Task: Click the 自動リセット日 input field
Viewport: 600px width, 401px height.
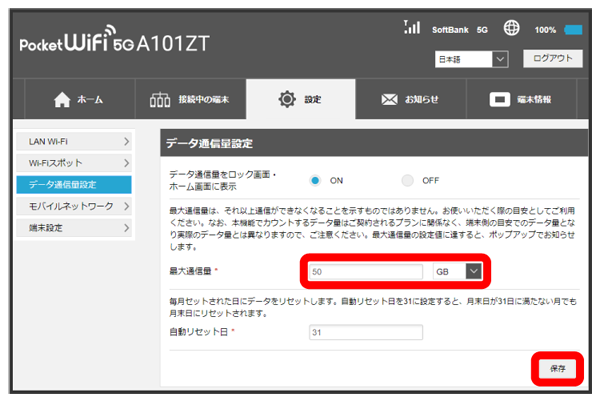Action: (x=366, y=332)
